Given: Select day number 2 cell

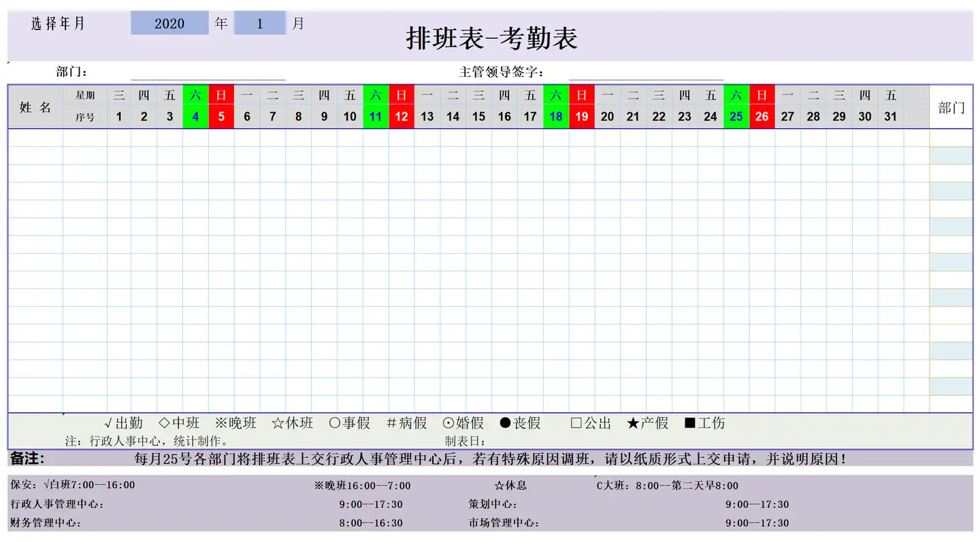Looking at the screenshot, I should [x=144, y=117].
